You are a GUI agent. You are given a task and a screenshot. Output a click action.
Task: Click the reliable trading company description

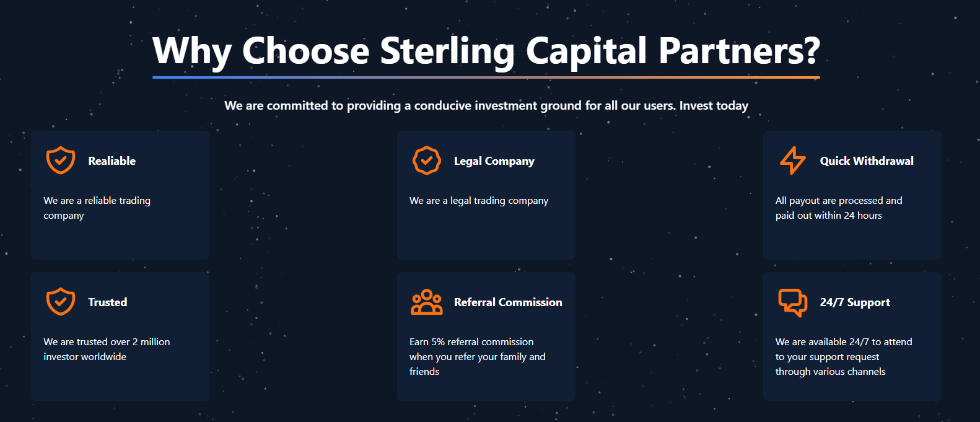tap(97, 208)
